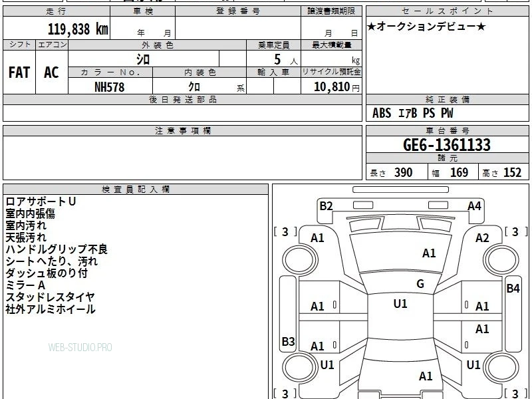Viewport: 532px width, 399px height.
Task: Select the note 社外アルミホイール
Action: pyautogui.click(x=51, y=309)
